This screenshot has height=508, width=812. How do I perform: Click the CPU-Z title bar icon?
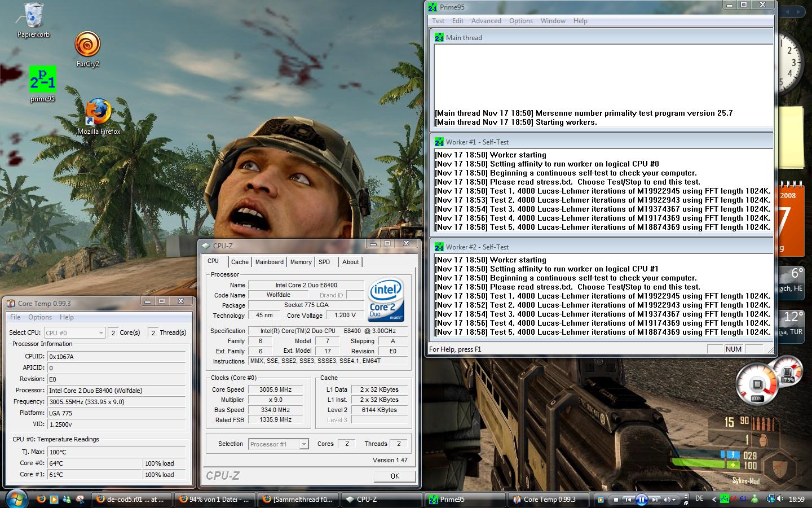click(206, 246)
